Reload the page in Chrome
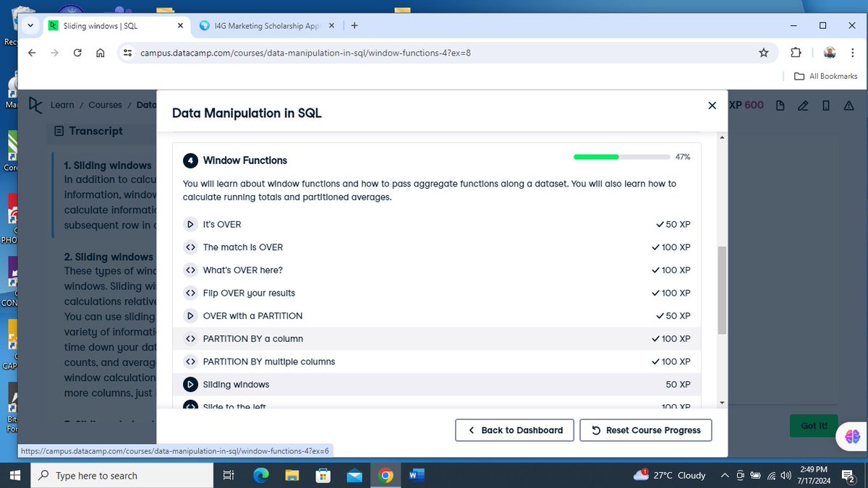Viewport: 868px width, 488px height. pyautogui.click(x=77, y=53)
